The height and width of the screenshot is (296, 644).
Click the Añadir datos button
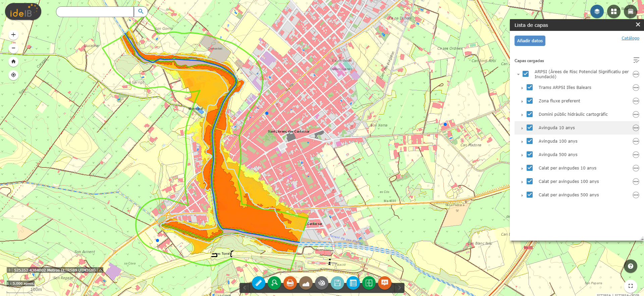530,41
